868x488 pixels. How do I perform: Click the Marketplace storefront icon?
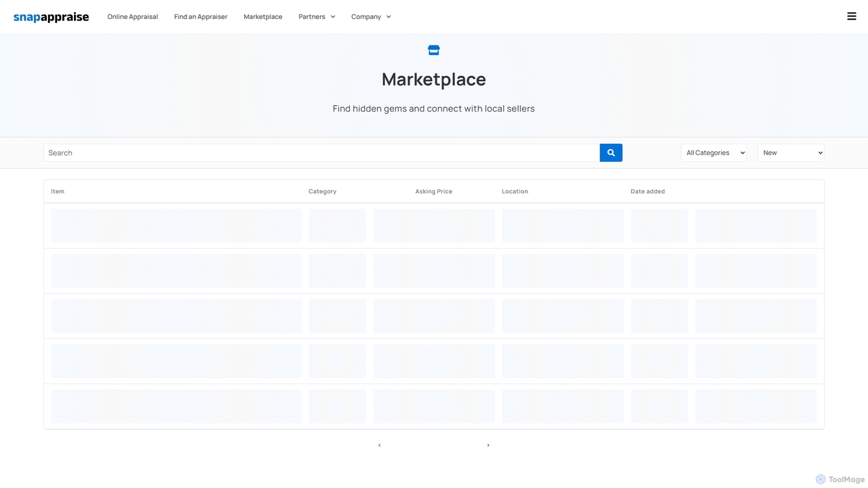[x=434, y=50]
